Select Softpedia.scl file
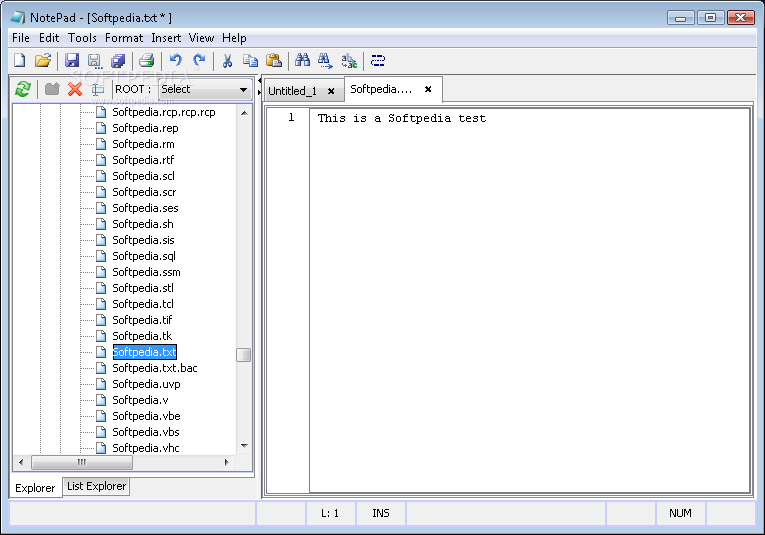This screenshot has height=535, width=765. click(x=143, y=176)
